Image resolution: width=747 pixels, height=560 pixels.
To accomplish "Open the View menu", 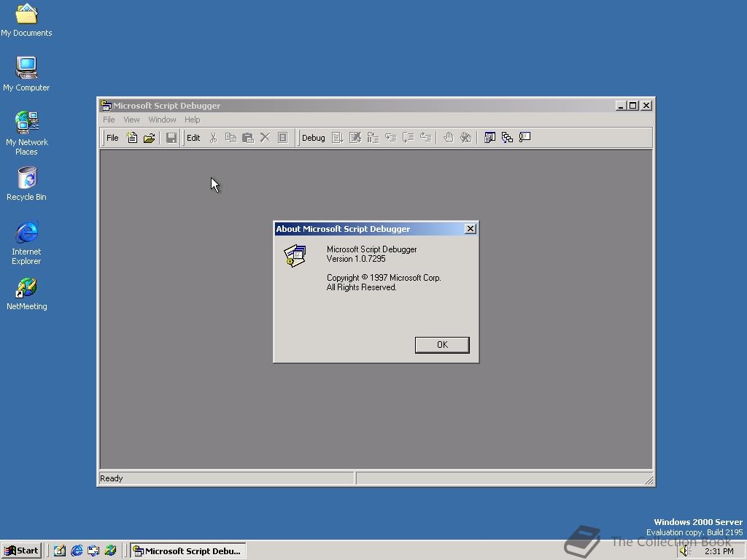I will (131, 120).
